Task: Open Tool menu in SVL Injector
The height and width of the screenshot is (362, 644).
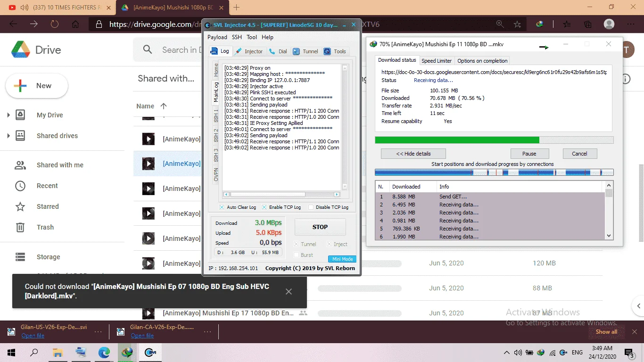Action: coord(252,37)
